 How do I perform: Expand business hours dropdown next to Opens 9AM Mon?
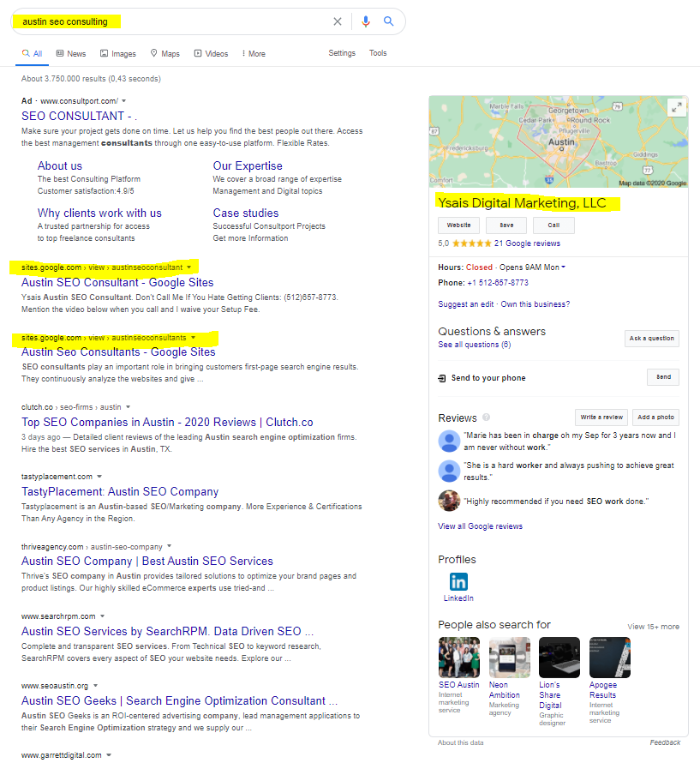pos(564,267)
